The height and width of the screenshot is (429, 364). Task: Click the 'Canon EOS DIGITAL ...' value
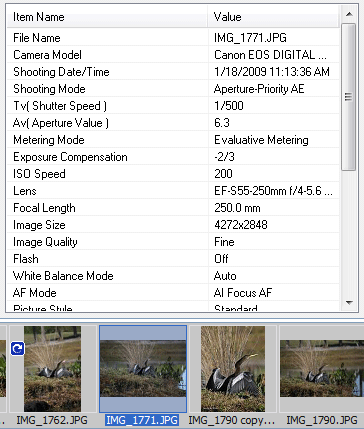pyautogui.click(x=270, y=55)
